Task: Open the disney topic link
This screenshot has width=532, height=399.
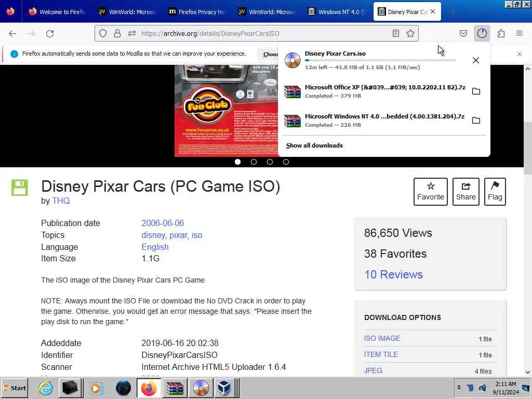Action: 153,235
